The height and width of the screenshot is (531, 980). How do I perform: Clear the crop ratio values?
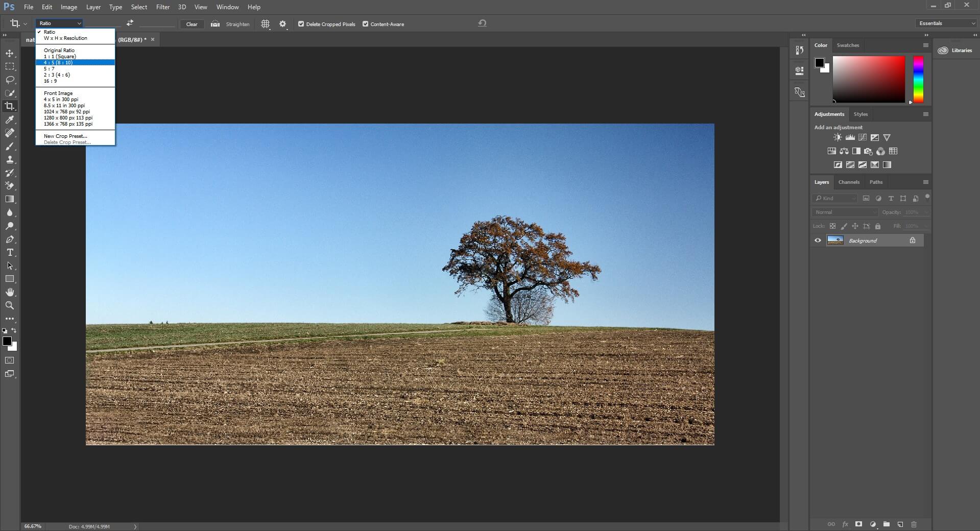[192, 23]
